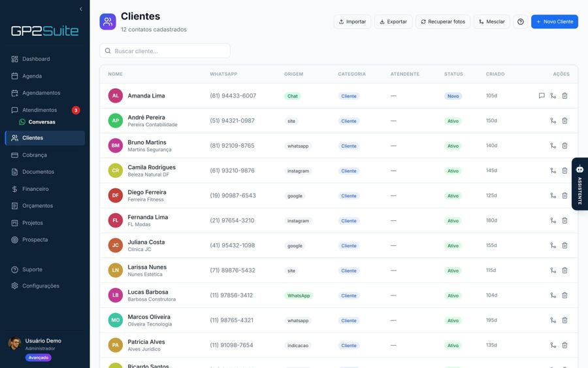Click the green Chat origin badge
588x368 pixels.
click(293, 96)
